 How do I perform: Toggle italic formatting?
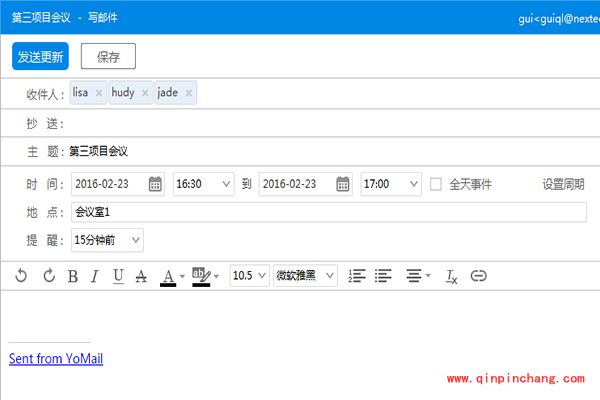pyautogui.click(x=95, y=276)
